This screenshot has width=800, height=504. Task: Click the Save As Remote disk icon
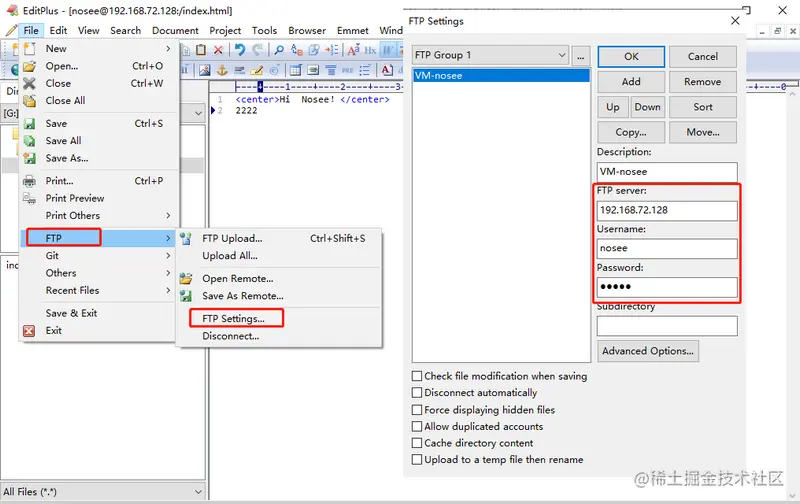[x=186, y=296]
